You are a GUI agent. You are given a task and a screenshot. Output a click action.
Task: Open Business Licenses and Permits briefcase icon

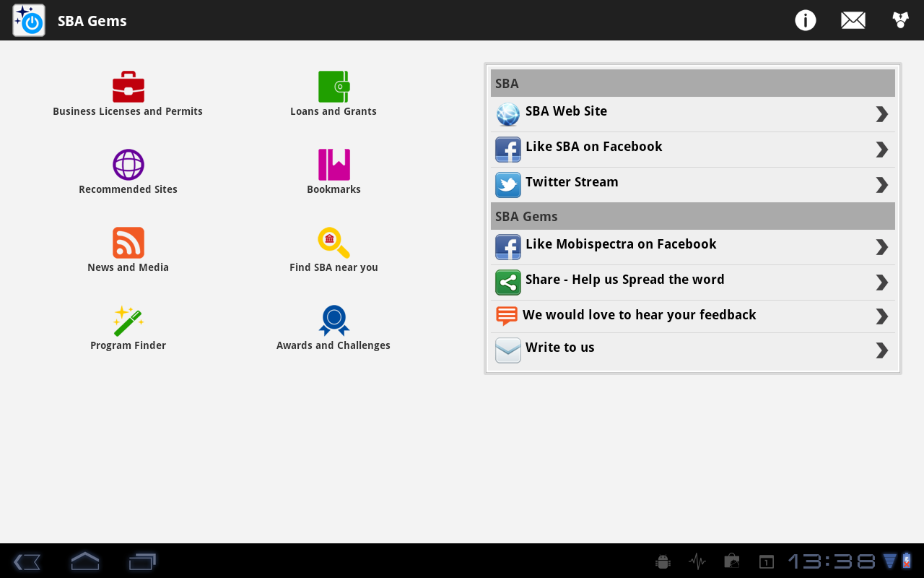(x=128, y=87)
